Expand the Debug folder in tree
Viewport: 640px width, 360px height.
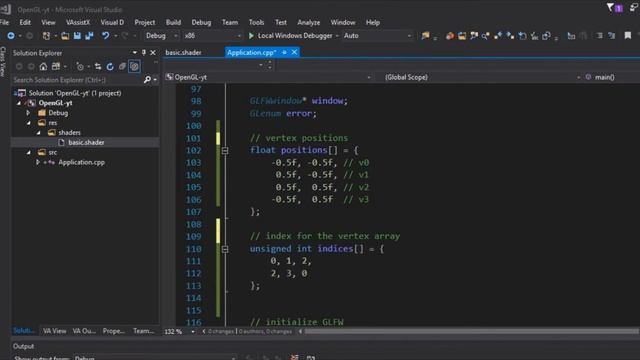click(28, 113)
